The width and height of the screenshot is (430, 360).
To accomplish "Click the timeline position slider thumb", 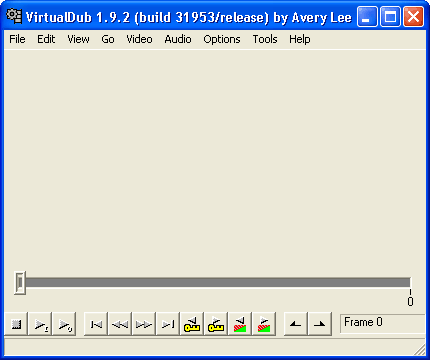I will 20,283.
